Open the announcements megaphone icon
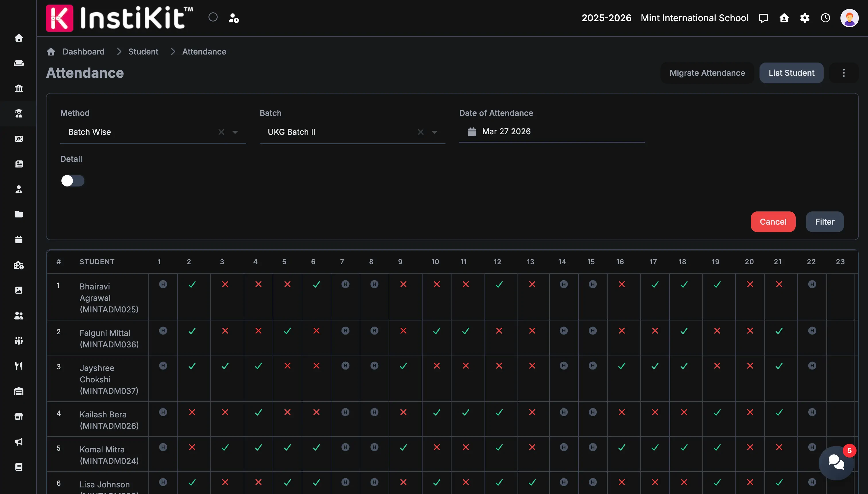This screenshot has width=868, height=494. click(x=19, y=442)
